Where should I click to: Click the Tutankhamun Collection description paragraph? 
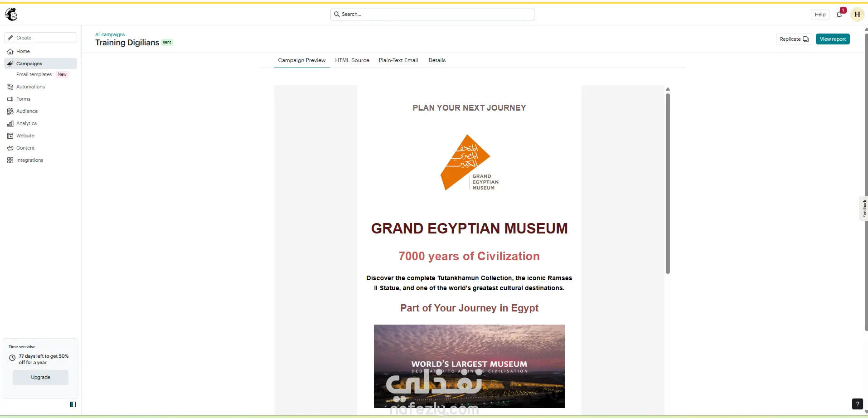point(469,283)
